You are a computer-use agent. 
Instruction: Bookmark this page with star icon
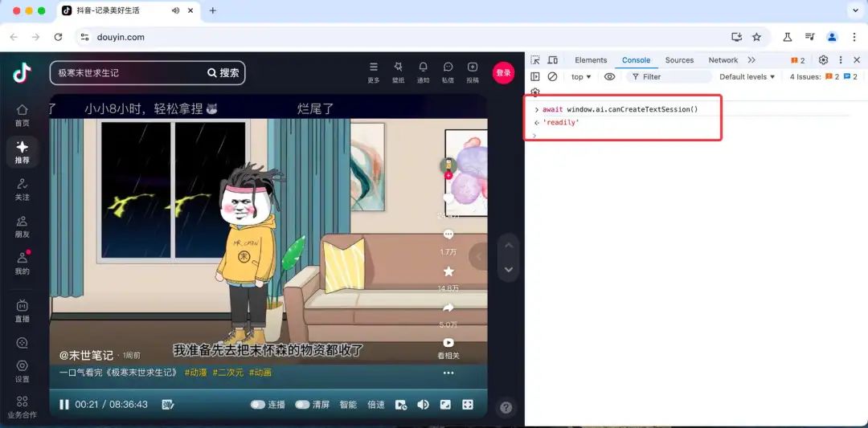point(756,37)
